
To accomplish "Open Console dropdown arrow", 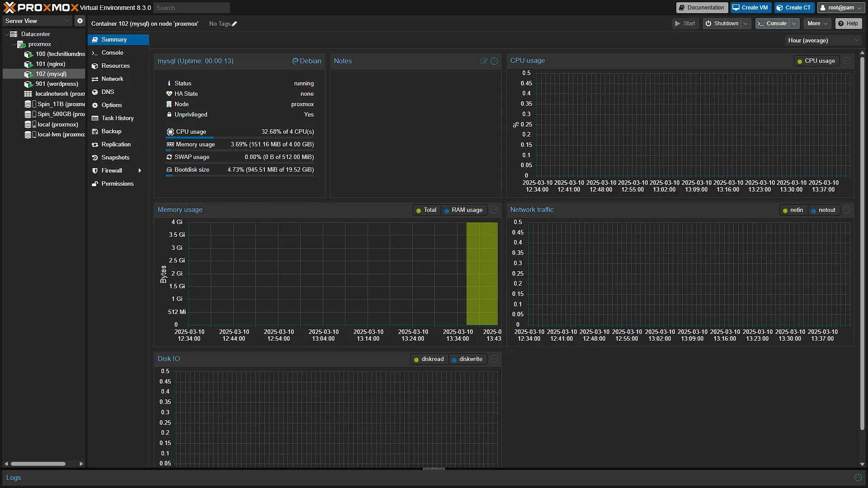I will point(794,23).
